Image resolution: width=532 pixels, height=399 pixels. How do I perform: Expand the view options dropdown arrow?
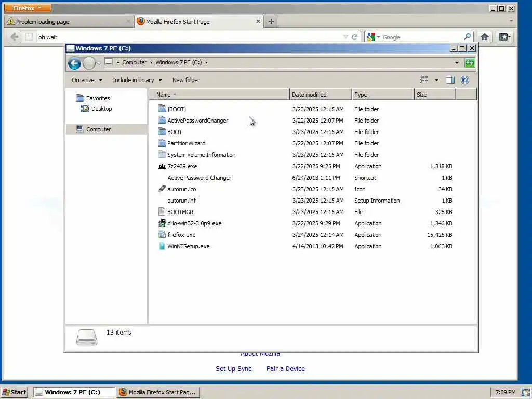(436, 80)
